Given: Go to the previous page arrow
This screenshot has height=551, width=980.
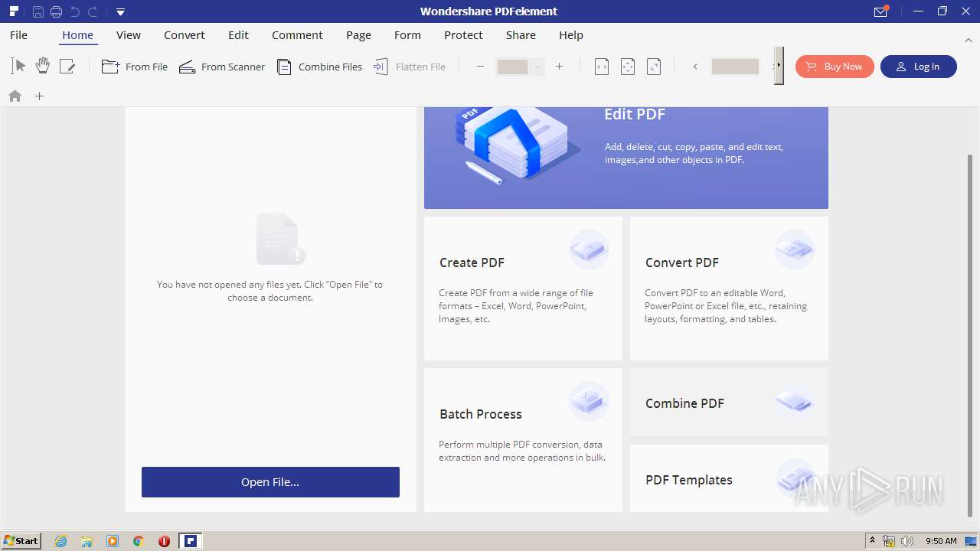Looking at the screenshot, I should coord(695,67).
